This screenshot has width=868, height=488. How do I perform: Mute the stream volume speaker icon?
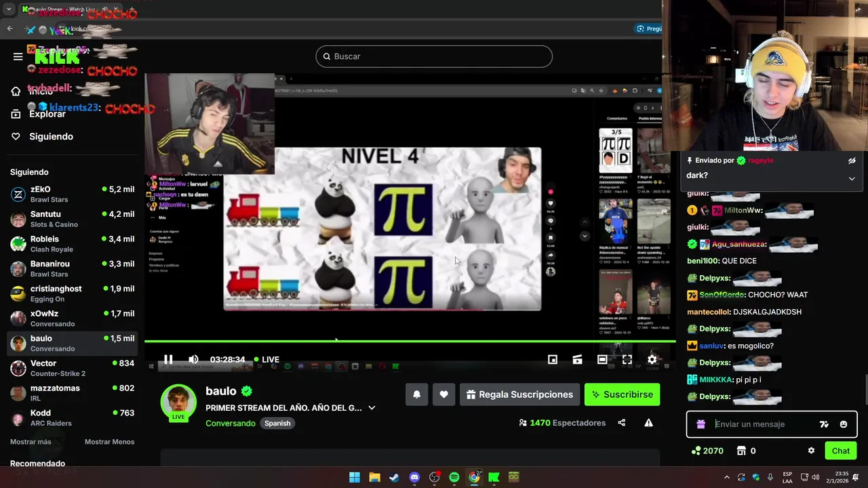click(x=193, y=359)
